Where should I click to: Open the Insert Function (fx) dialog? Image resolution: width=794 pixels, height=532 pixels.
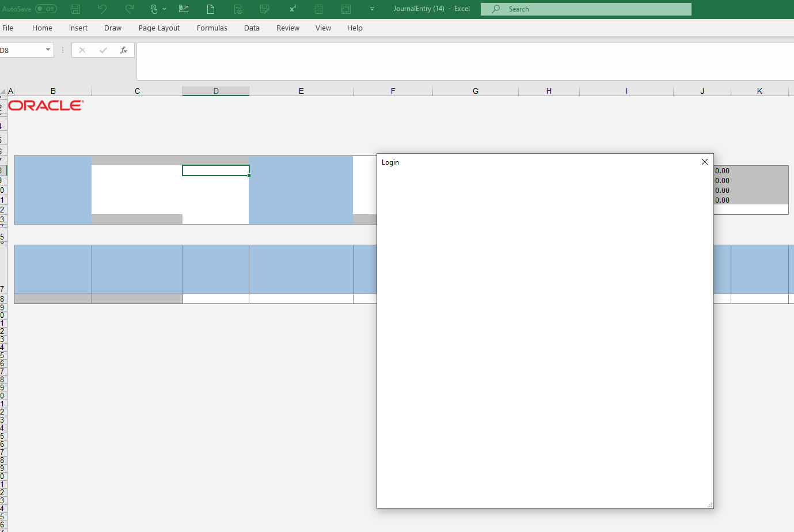pos(124,50)
